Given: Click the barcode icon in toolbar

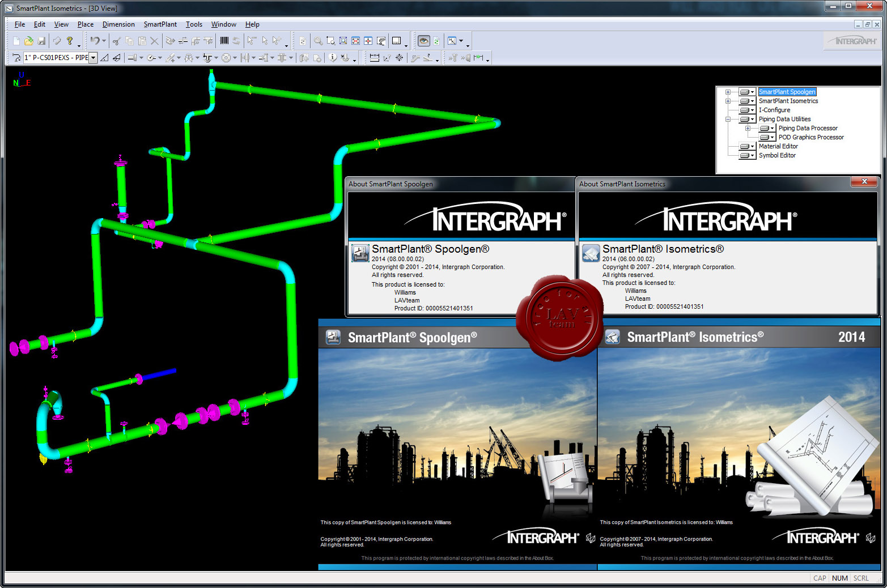Looking at the screenshot, I should [224, 41].
